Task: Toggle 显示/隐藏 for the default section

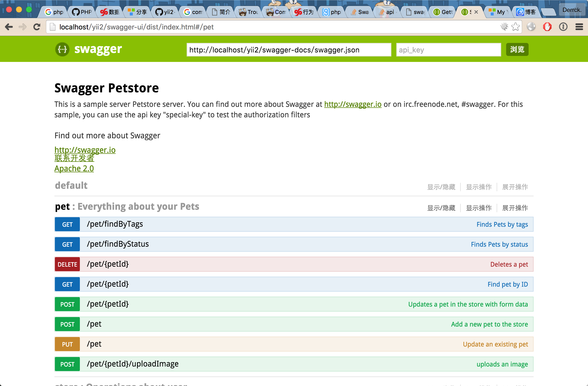Action: pyautogui.click(x=441, y=187)
